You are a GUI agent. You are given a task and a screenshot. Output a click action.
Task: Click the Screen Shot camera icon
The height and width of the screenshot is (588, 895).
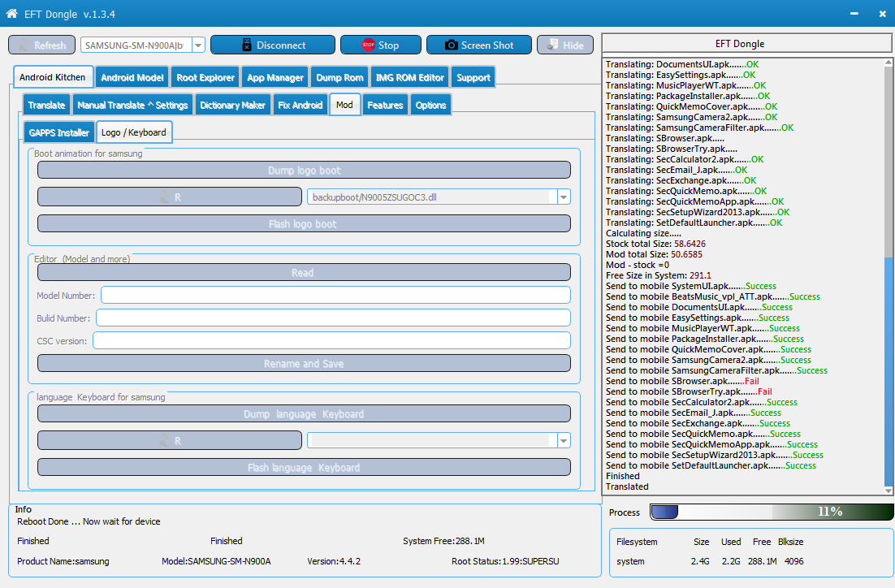(x=451, y=45)
